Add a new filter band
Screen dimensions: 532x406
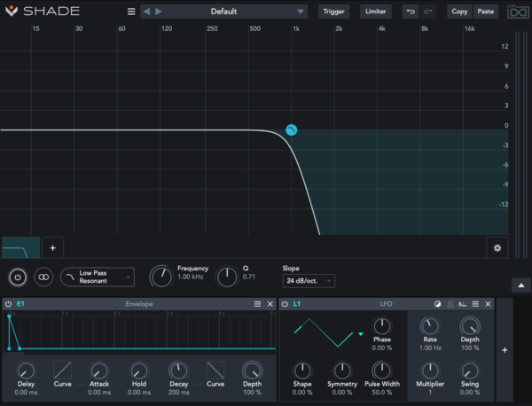pos(52,248)
